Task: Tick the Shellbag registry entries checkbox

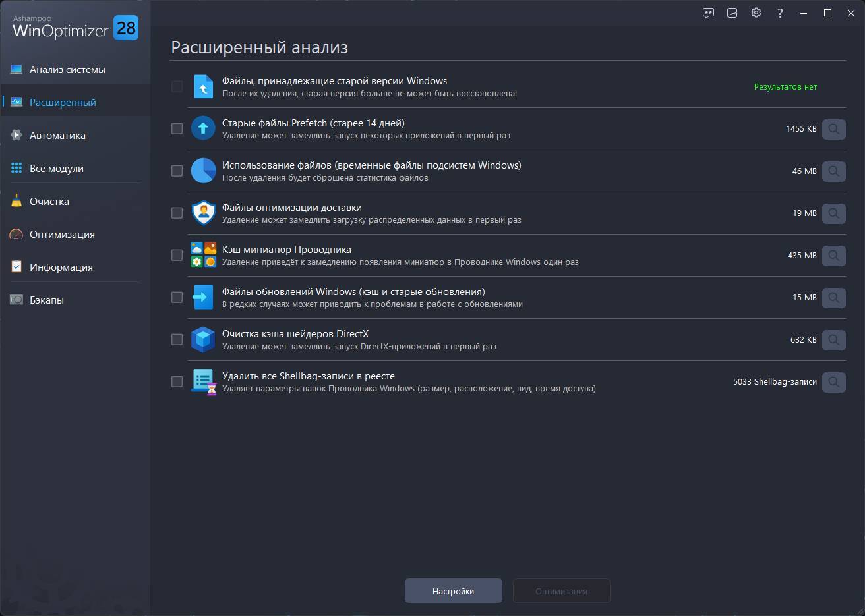Action: click(177, 381)
